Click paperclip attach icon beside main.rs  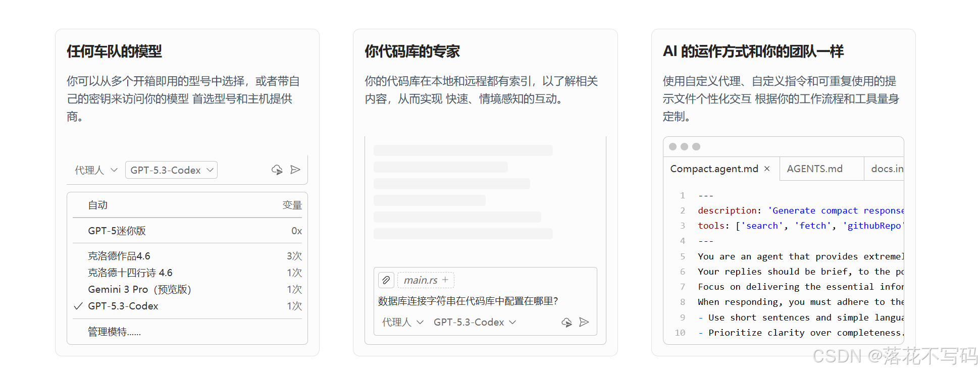click(x=386, y=280)
